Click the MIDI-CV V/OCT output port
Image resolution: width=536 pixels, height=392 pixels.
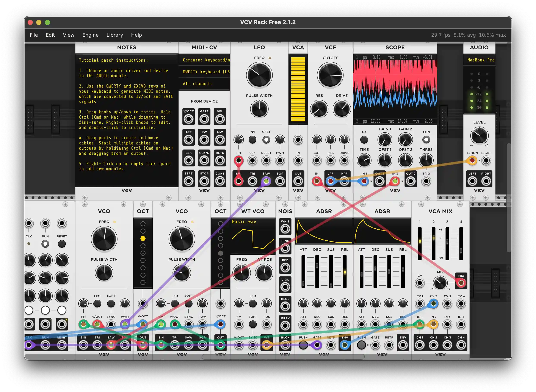[188, 119]
